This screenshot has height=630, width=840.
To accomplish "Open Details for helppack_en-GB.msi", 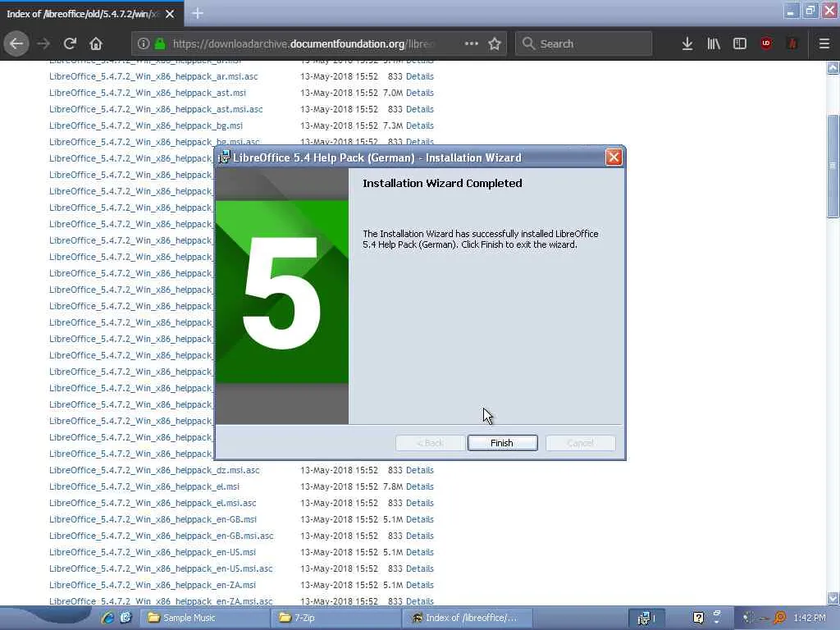I will coord(419,519).
